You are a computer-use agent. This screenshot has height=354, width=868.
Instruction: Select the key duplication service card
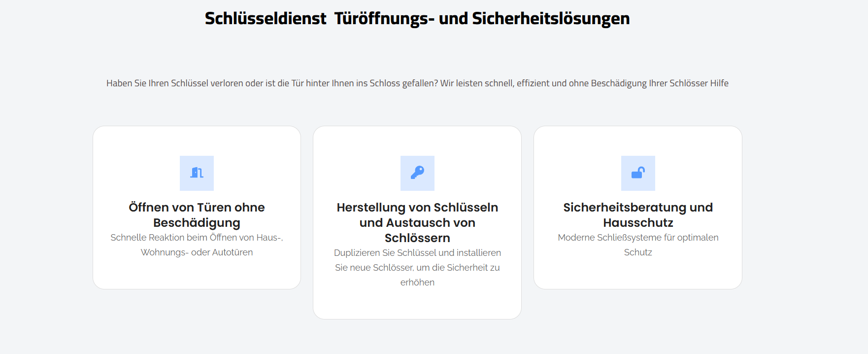417,222
